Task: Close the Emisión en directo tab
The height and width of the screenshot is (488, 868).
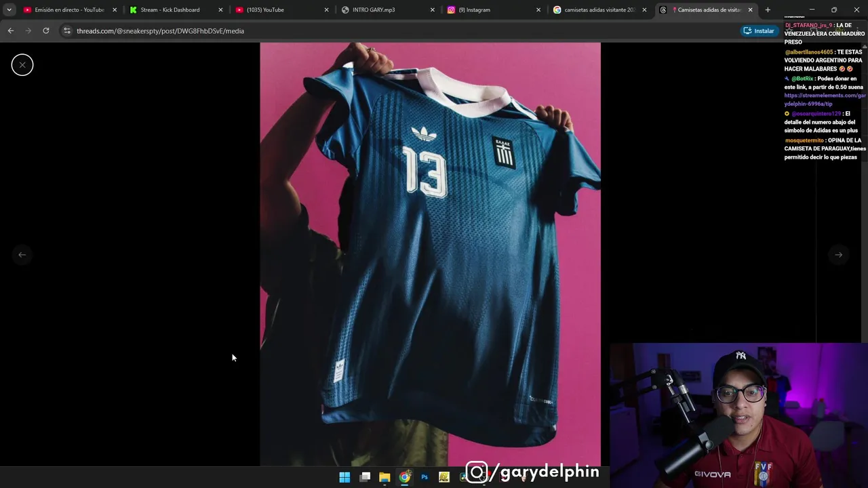Action: pyautogui.click(x=115, y=9)
